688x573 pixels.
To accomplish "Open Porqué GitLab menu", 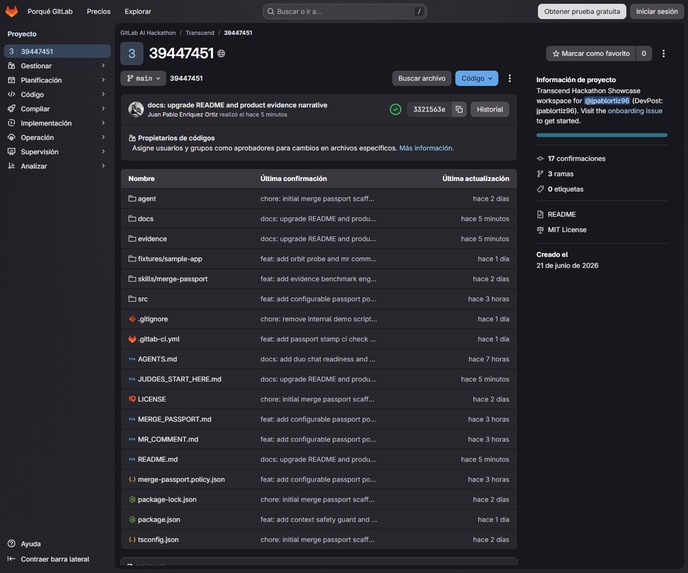I will click(50, 11).
